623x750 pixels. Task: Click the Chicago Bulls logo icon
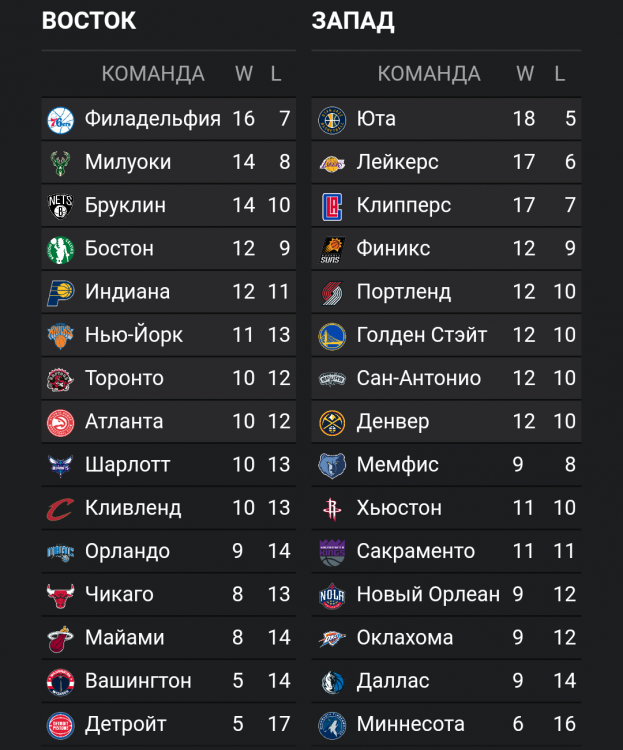coord(61,595)
